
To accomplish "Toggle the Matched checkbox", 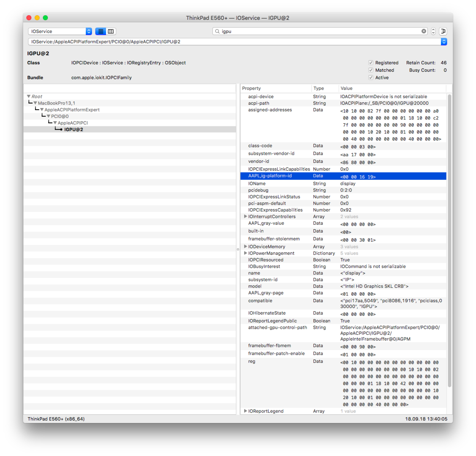I will tap(371, 70).
